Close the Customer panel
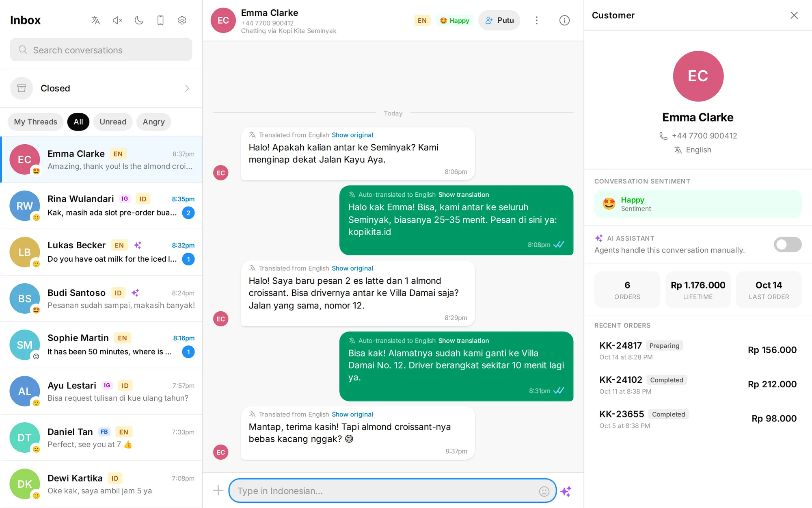The height and width of the screenshot is (508, 812). [x=794, y=15]
